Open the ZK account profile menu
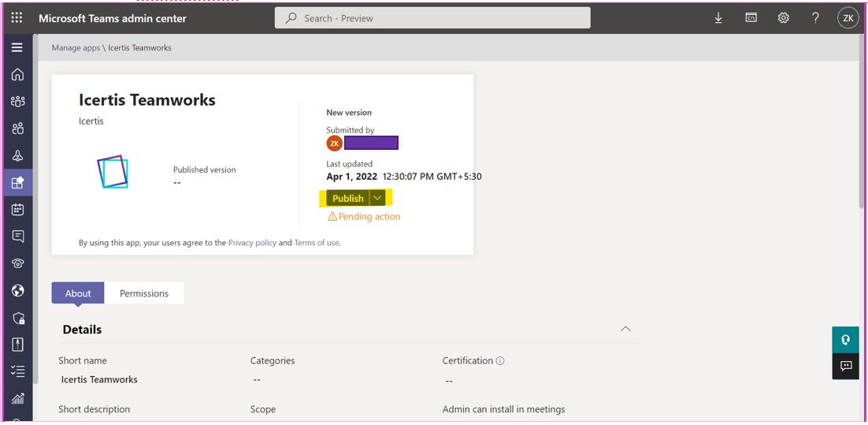 [x=848, y=18]
